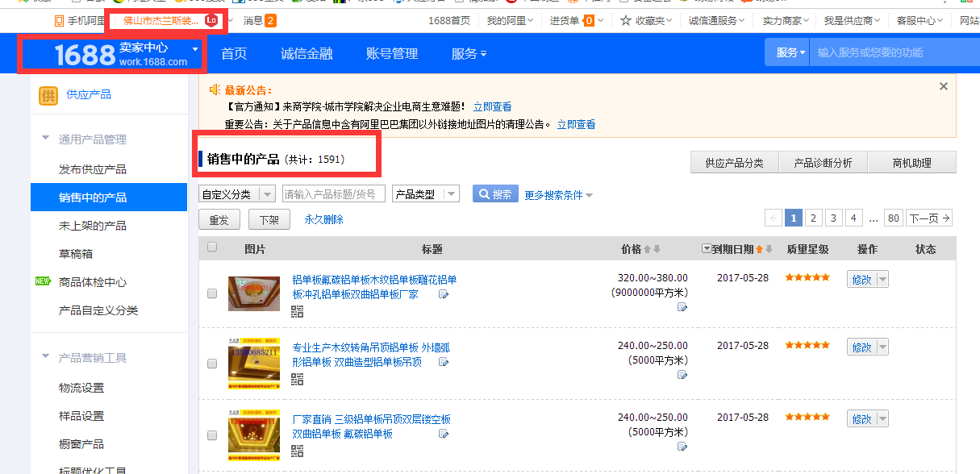Select the checkbox for the third product
980x474 pixels.
(212, 435)
